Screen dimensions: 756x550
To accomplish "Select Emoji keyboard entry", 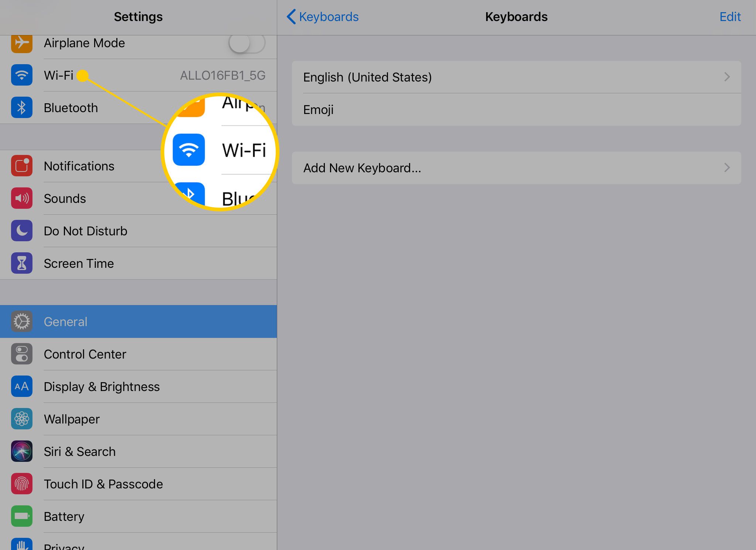I will [516, 110].
